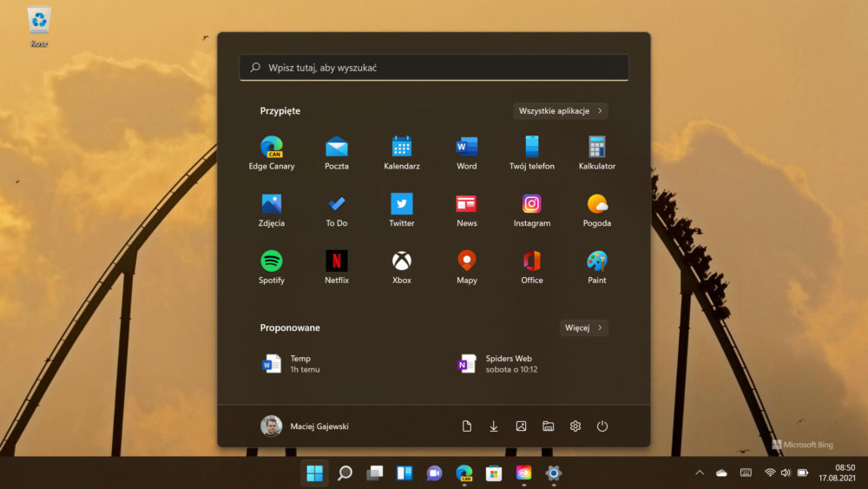Click the Start menu search field
The image size is (868, 489).
434,68
